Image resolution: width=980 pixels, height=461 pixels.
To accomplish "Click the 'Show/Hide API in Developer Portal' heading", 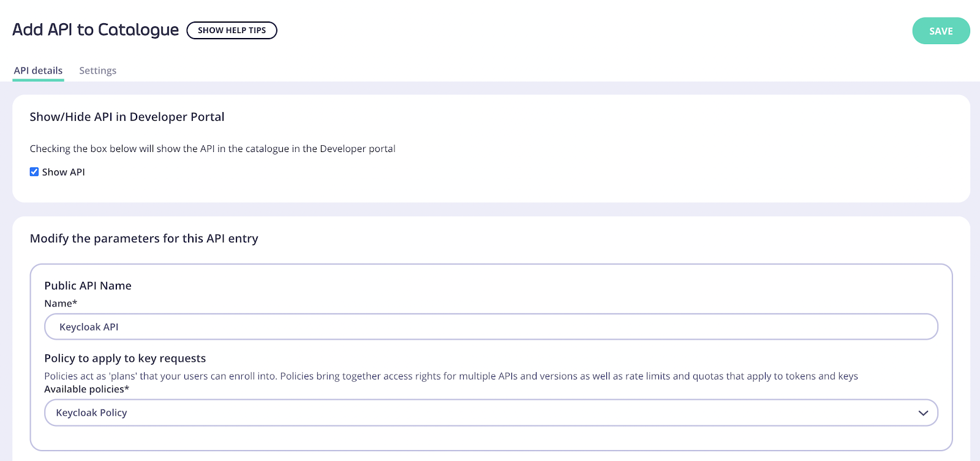I will click(127, 116).
